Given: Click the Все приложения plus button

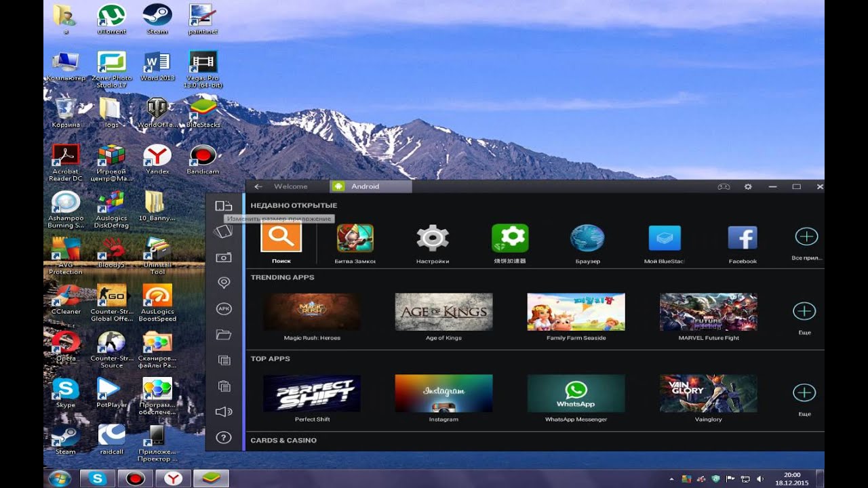Looking at the screenshot, I should [806, 237].
